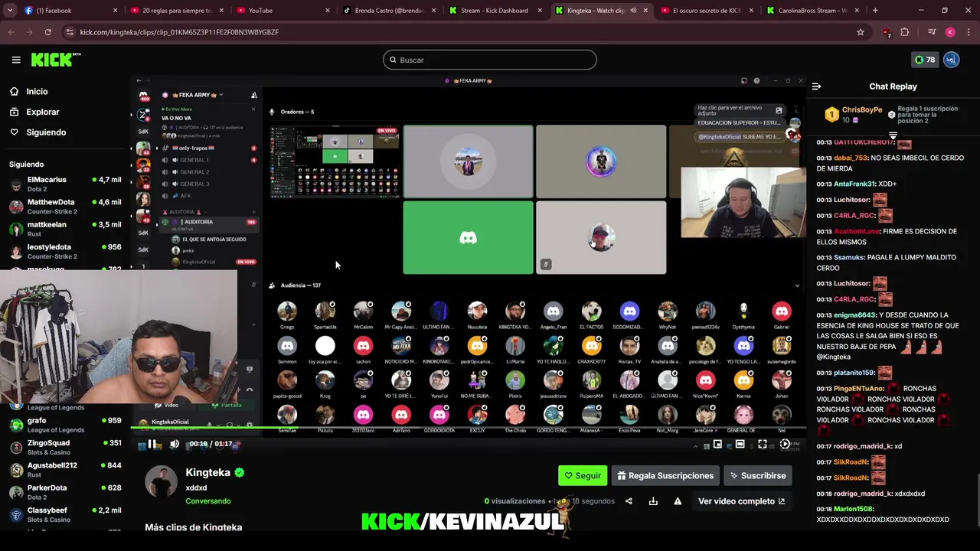Screen dimensions: 980x551
Task: Seek using the green clip progress bar
Action: [467, 427]
